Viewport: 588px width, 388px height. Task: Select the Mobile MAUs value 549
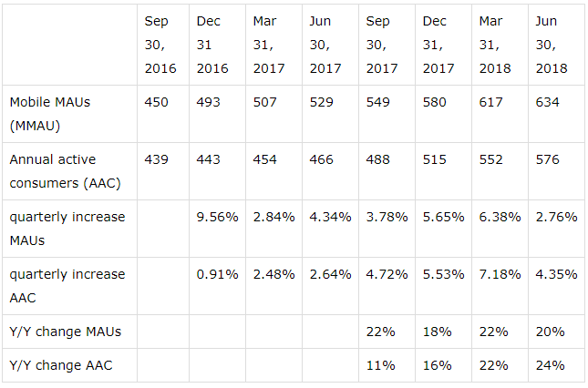(x=378, y=102)
